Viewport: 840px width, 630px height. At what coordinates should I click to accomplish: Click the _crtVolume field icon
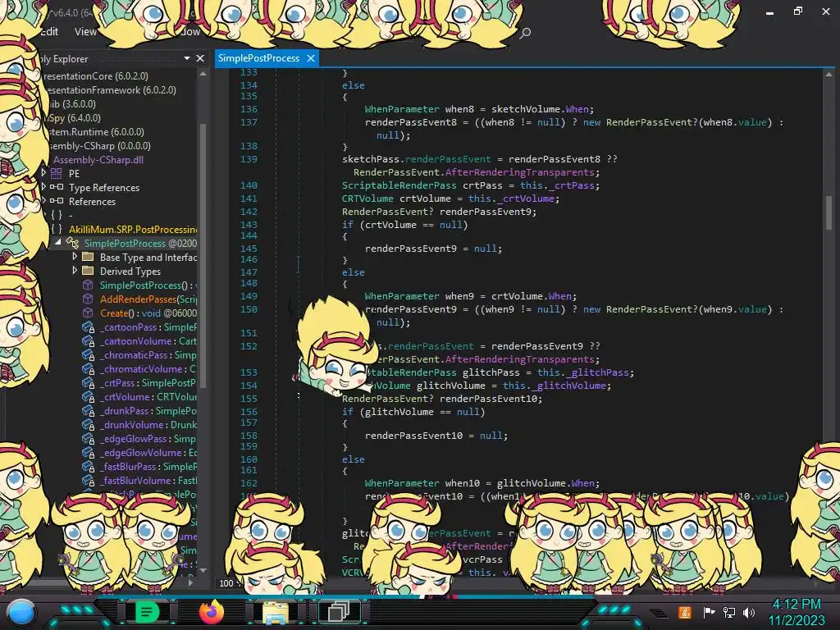88,396
